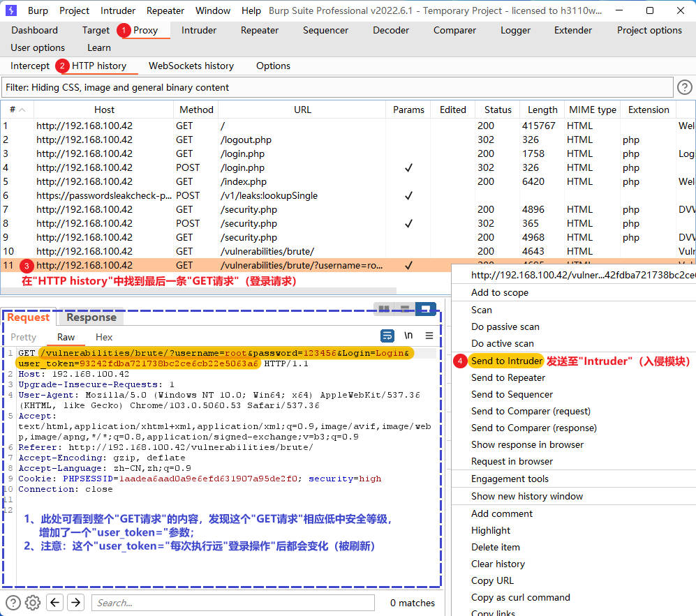Screen dimensions: 696x616
Task: Open the User options tab
Action: click(x=38, y=47)
